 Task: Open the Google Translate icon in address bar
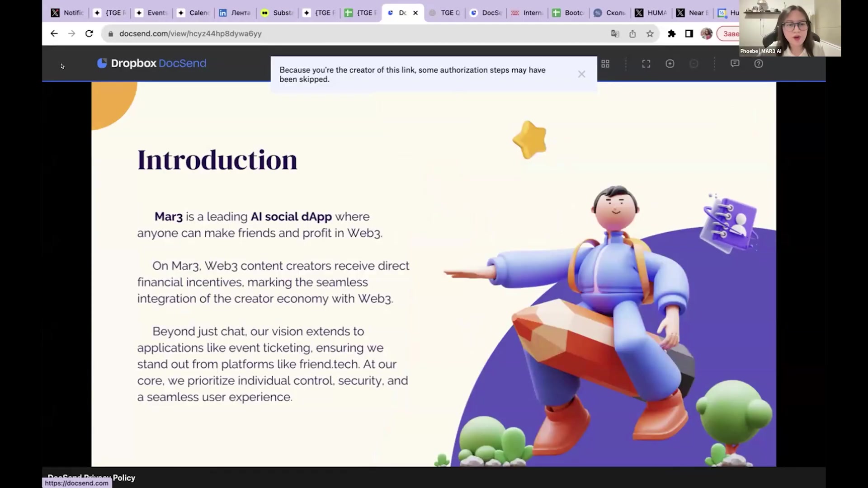(x=615, y=33)
